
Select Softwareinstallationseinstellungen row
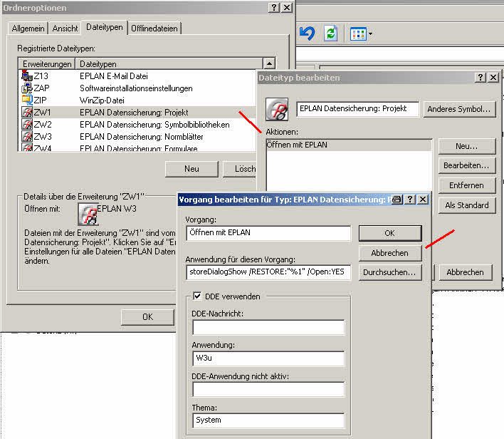pyautogui.click(x=136, y=88)
